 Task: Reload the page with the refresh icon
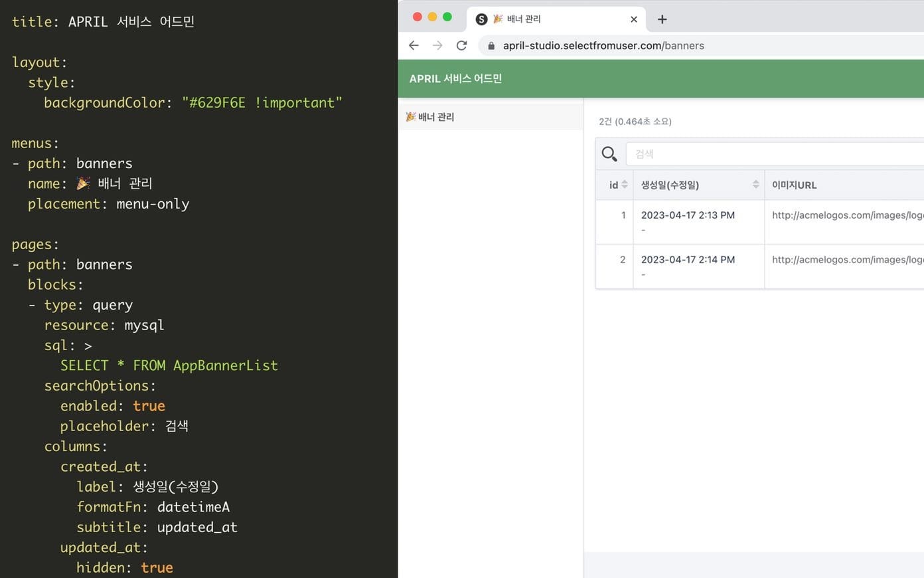461,45
